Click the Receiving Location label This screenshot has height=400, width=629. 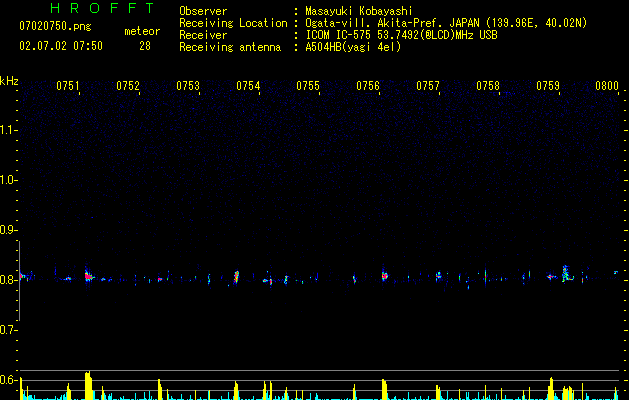point(233,23)
